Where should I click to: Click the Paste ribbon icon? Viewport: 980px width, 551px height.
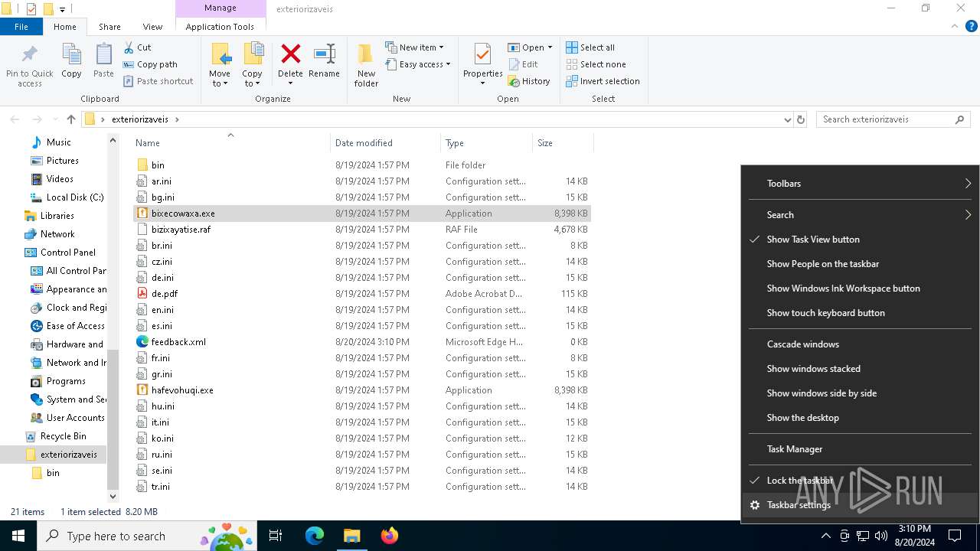coord(103,55)
